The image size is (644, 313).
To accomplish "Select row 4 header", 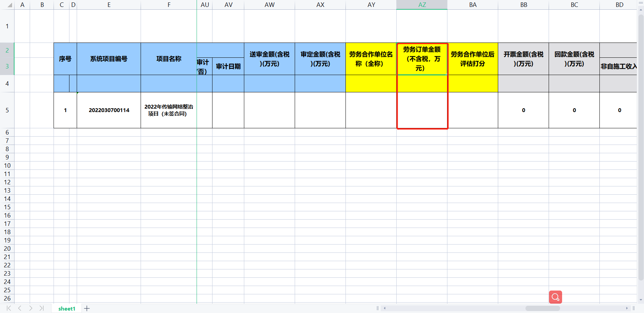I will tap(7, 84).
